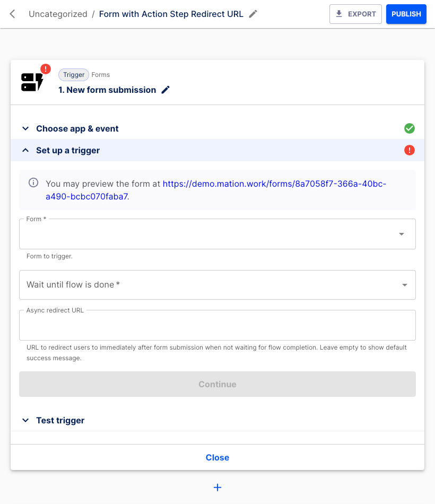Select the Uncategorized breadcrumb
The height and width of the screenshot is (504, 435).
point(58,14)
